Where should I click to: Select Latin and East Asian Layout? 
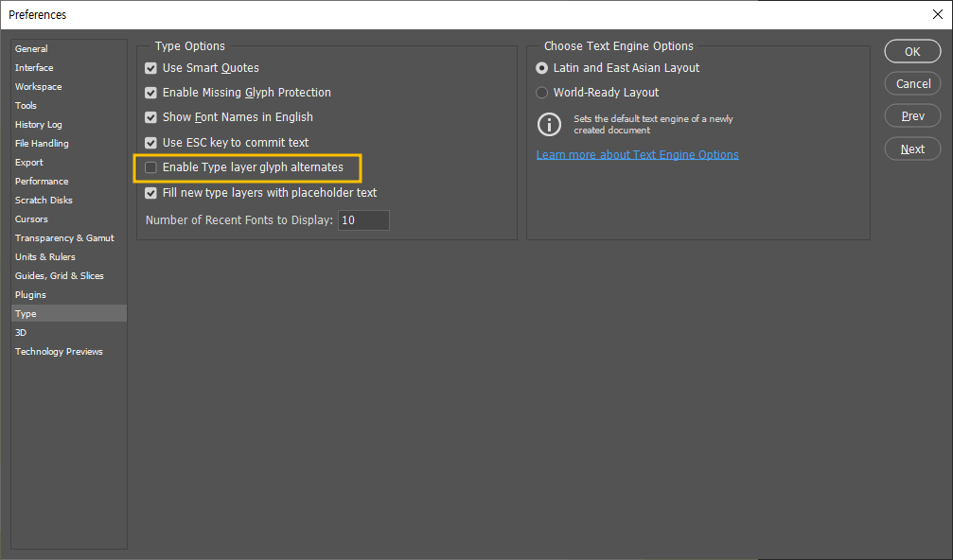[541, 68]
